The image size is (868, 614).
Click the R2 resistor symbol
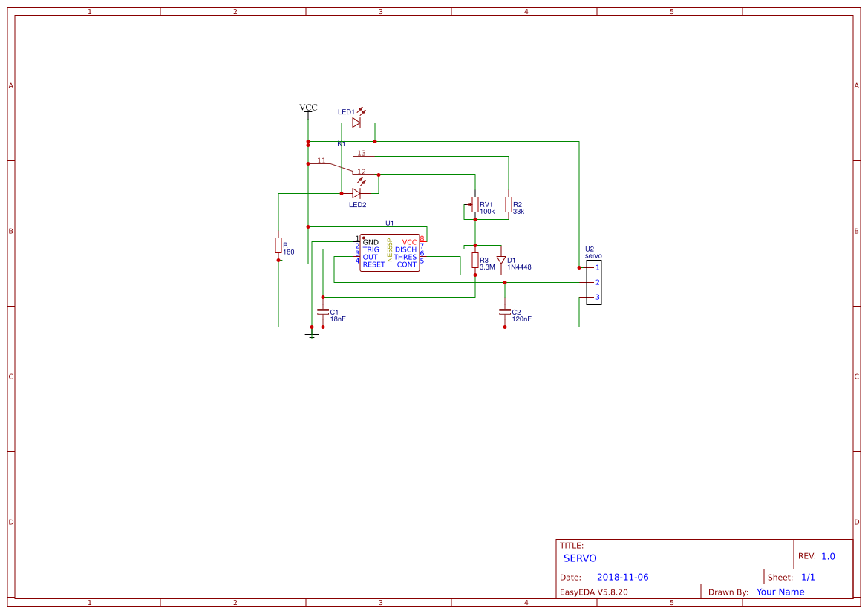tap(508, 204)
